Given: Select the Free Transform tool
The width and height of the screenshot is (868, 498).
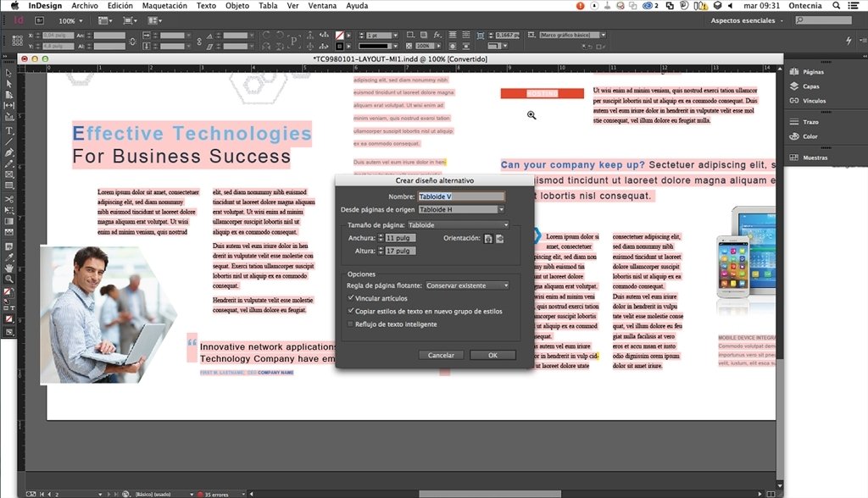Looking at the screenshot, I should click(x=8, y=210).
